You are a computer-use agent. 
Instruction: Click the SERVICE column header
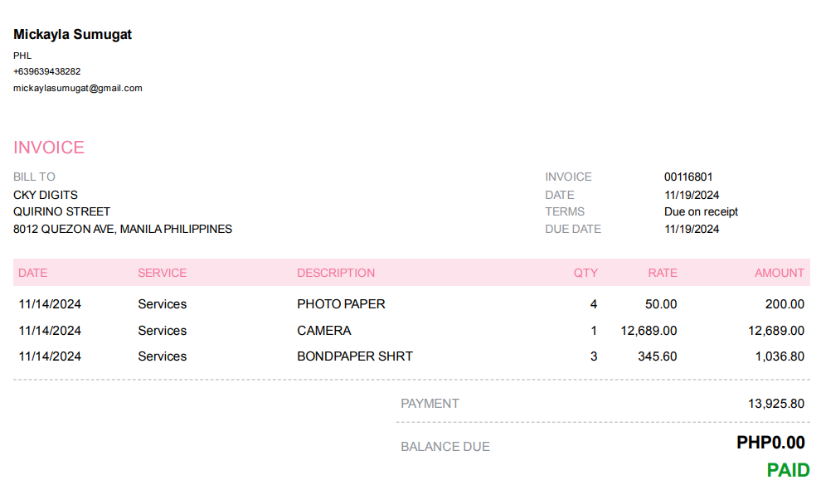163,273
